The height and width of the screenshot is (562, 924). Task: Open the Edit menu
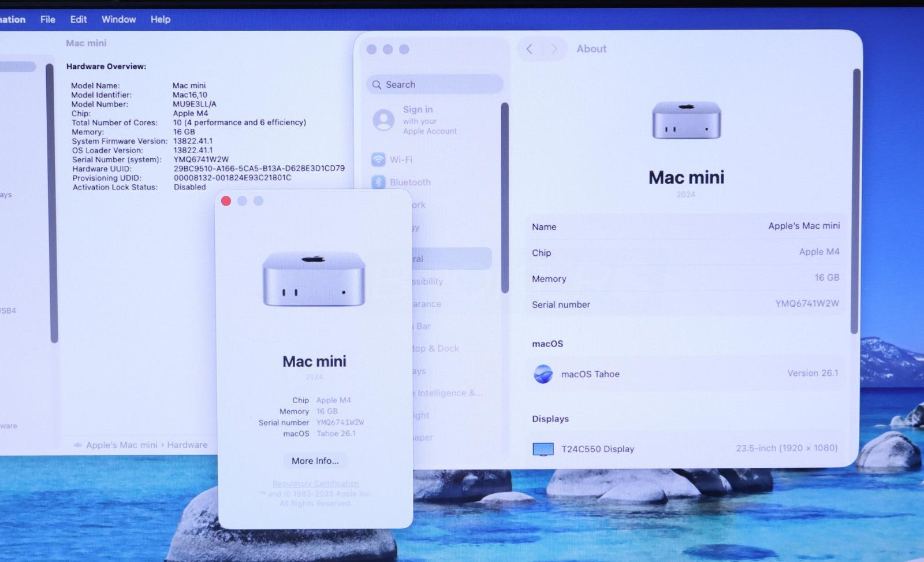click(79, 19)
